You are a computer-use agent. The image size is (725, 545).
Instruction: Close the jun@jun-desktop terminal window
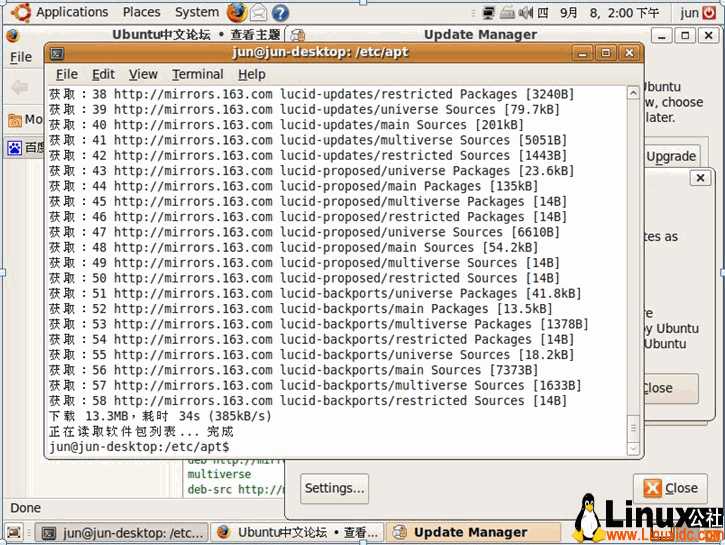(x=629, y=53)
